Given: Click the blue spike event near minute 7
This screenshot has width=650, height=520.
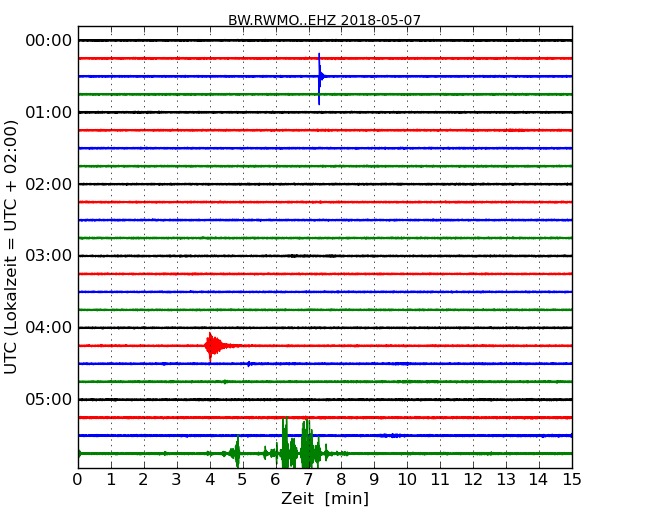Looking at the screenshot, I should click(x=320, y=78).
